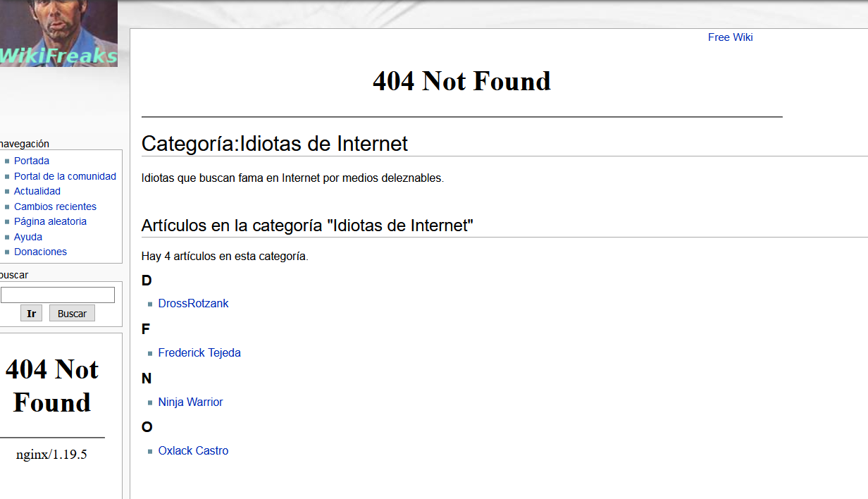The image size is (868, 499).
Task: Select the Categoría:Idiotas de Internet heading
Action: [x=275, y=144]
